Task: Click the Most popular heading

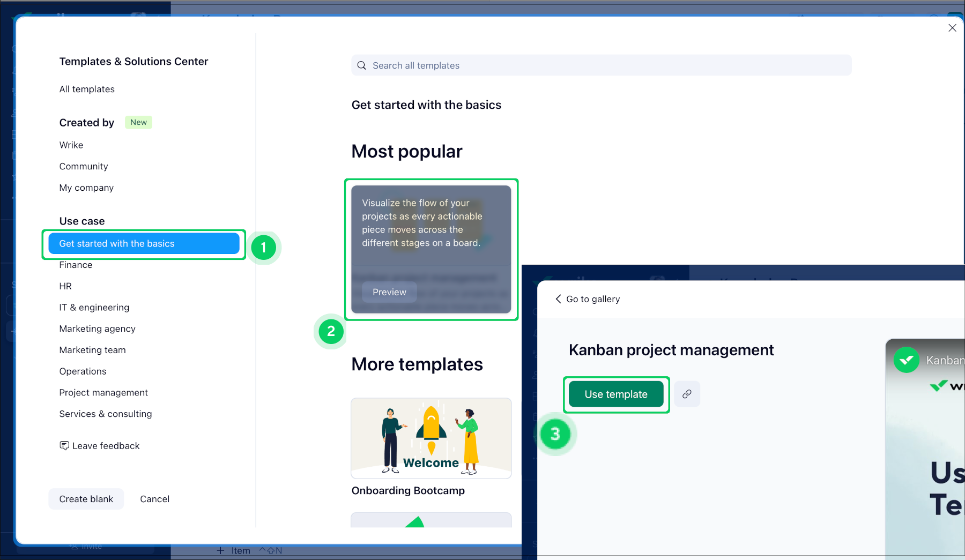Action: (x=407, y=152)
